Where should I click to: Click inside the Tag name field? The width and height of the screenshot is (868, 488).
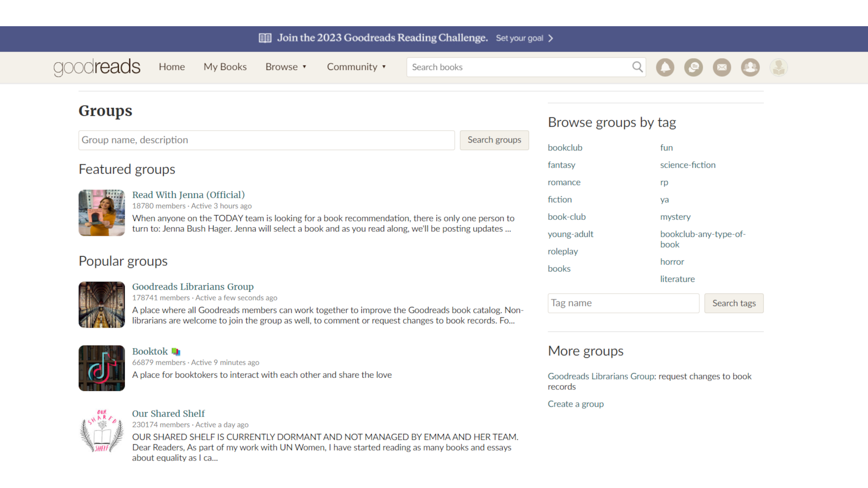point(623,303)
